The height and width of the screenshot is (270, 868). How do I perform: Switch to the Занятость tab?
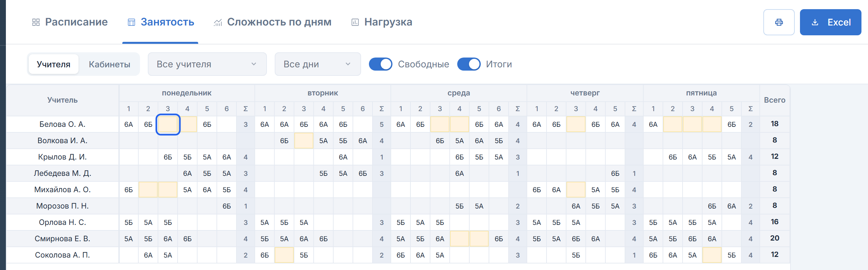click(x=160, y=22)
